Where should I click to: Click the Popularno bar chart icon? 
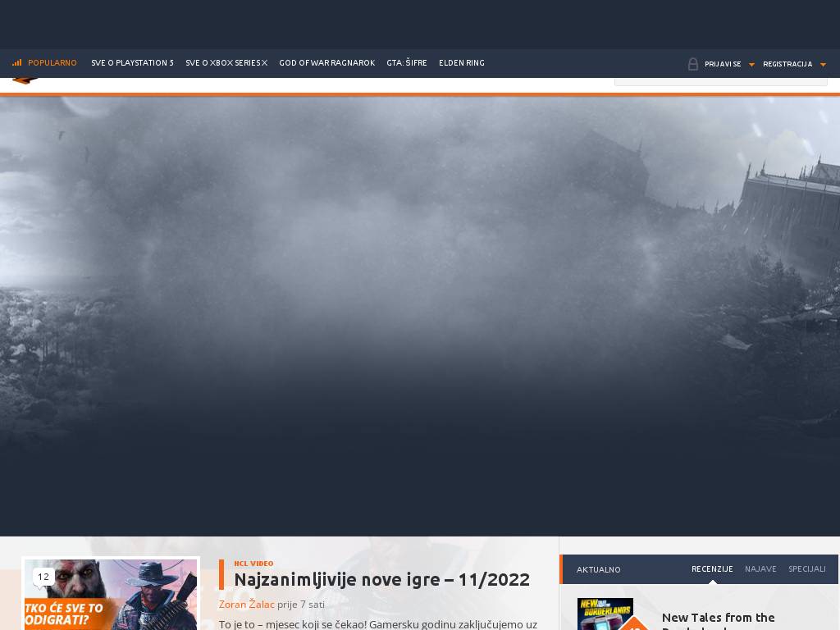(16, 63)
